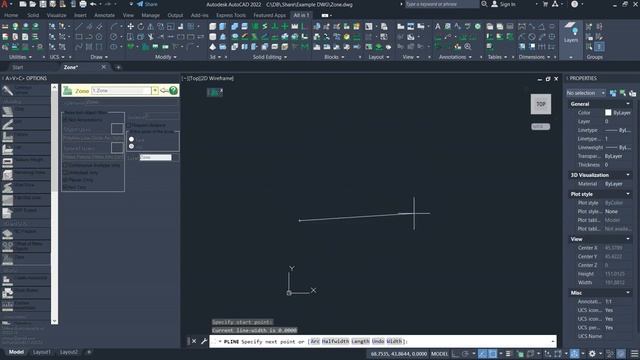
Task: Click the Select Objects icon in Properties
Action: pos(622,93)
